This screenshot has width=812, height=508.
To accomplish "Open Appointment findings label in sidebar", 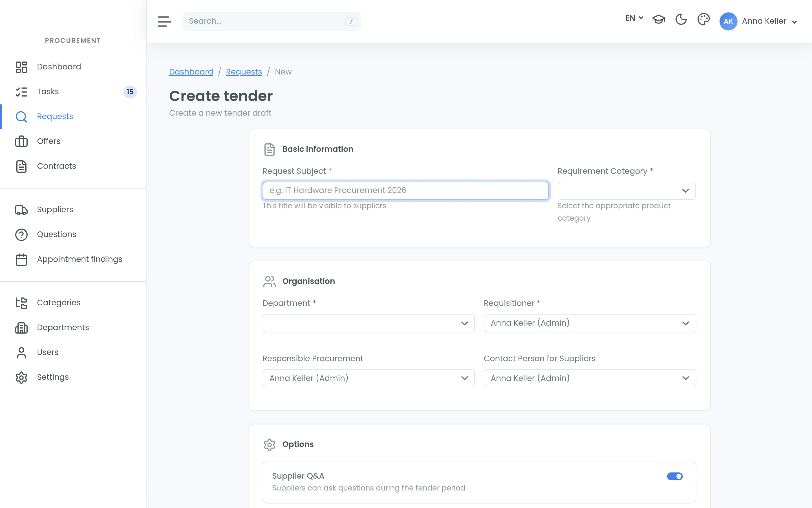I will (80, 259).
